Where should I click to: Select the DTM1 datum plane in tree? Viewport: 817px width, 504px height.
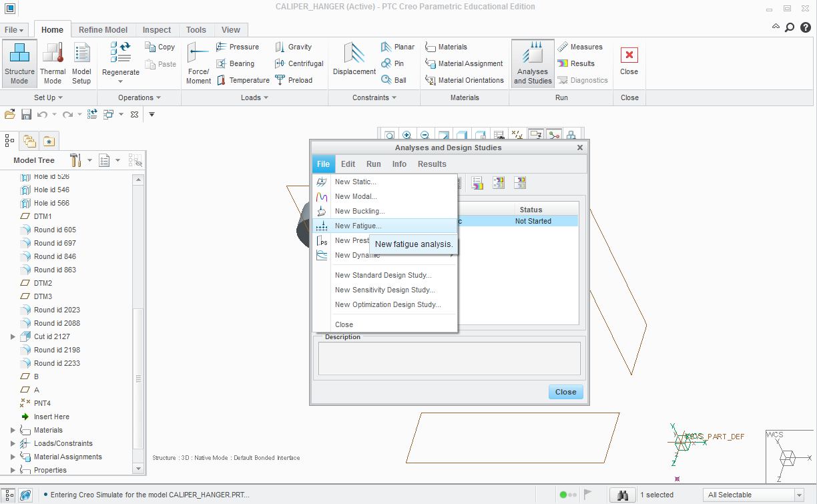(x=36, y=216)
